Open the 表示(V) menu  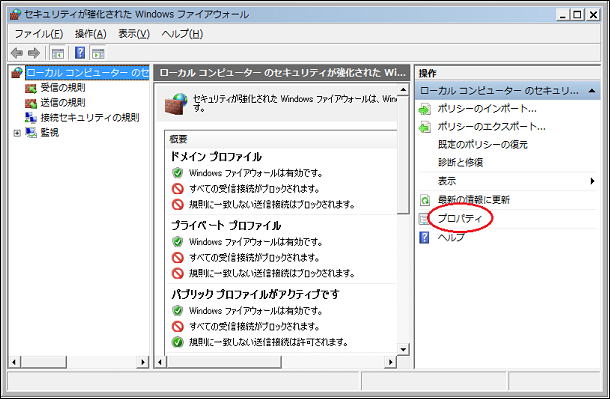(x=134, y=34)
